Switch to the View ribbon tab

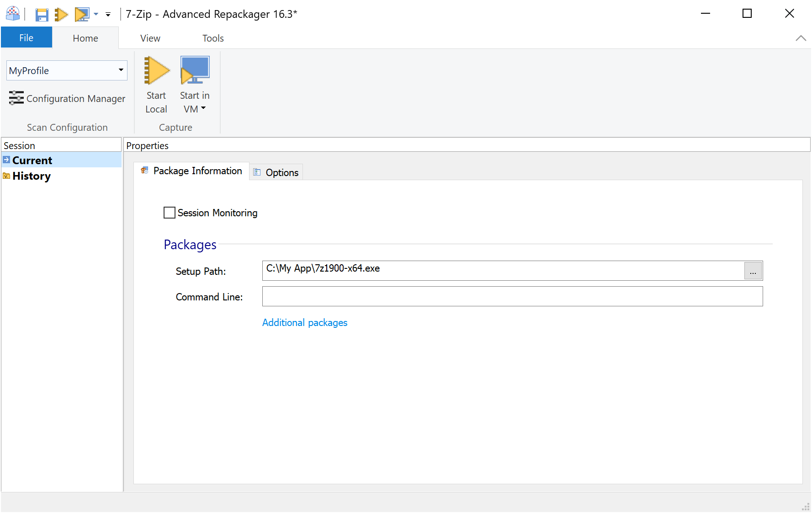[150, 38]
